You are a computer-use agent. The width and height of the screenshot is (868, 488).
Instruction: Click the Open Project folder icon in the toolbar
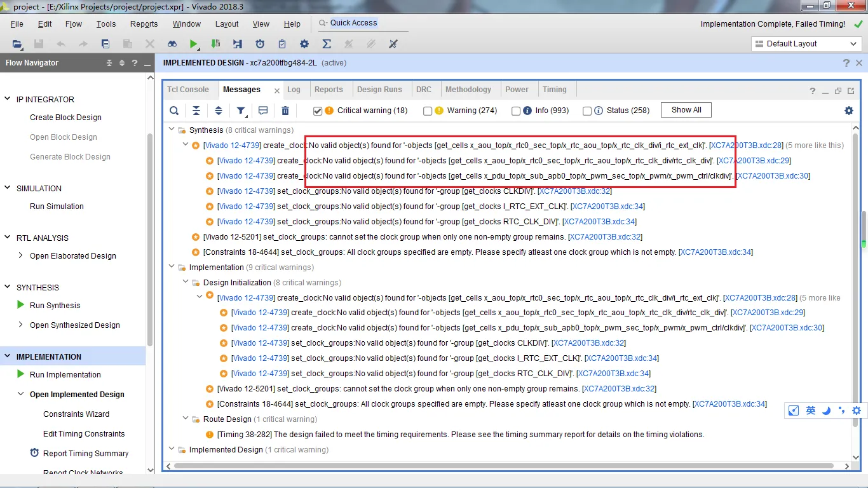(x=17, y=44)
